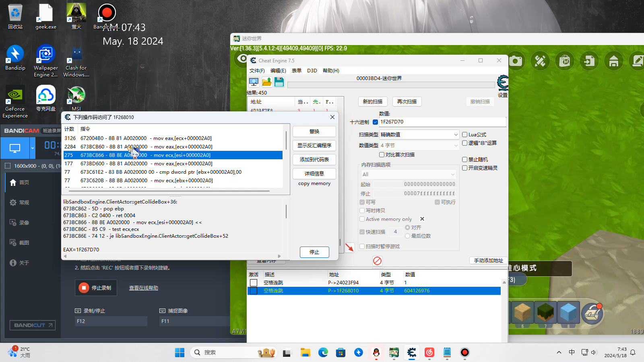Open Cheat Engine settings via the logo

point(503,83)
